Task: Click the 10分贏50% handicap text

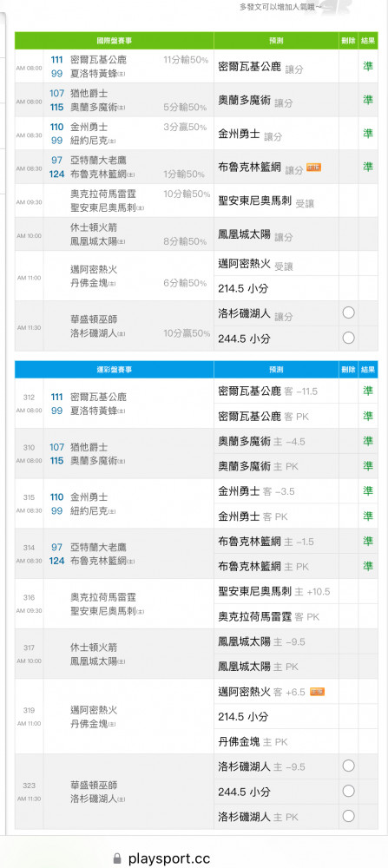Action: pos(187,332)
